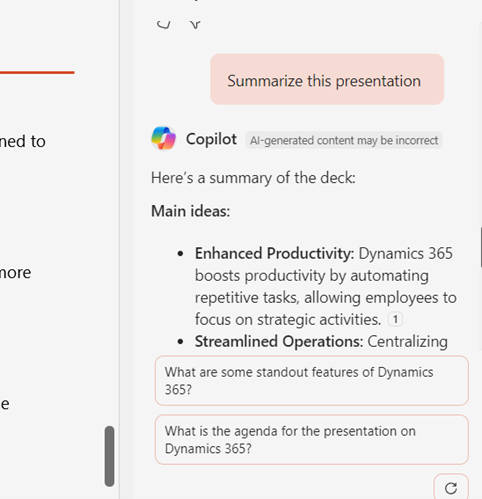Click the Summarize this presentation message bubble
The image size is (482, 499).
pyautogui.click(x=327, y=79)
